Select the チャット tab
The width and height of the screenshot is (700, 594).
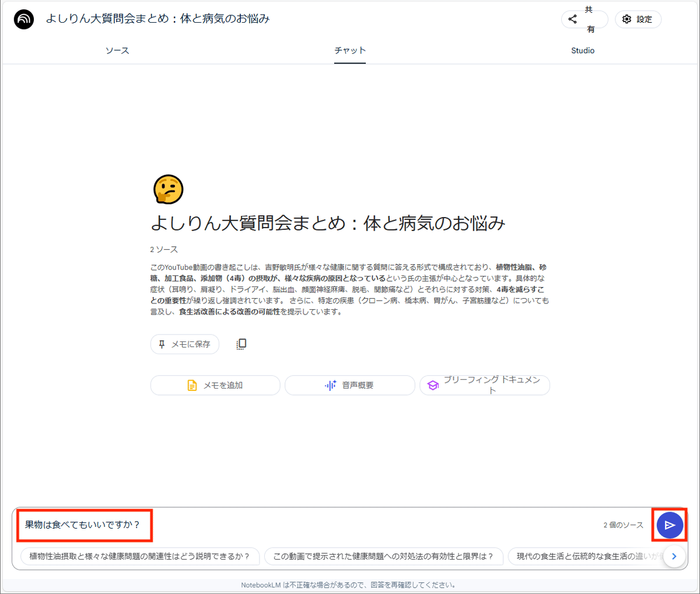click(350, 51)
